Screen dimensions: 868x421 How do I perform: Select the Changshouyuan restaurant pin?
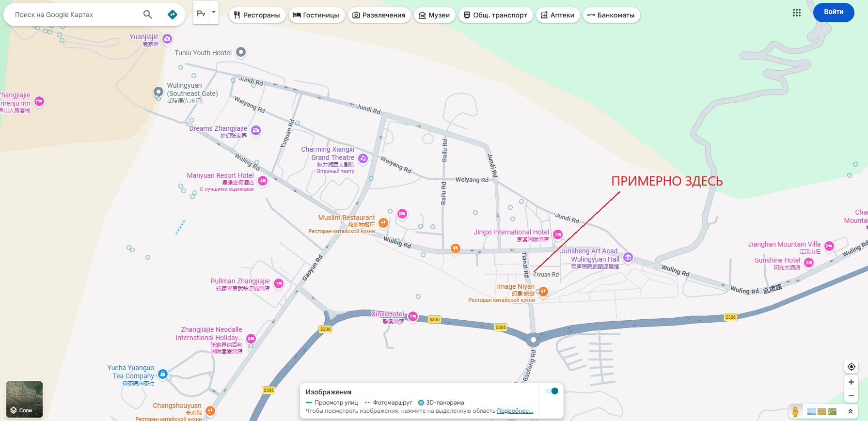210,411
